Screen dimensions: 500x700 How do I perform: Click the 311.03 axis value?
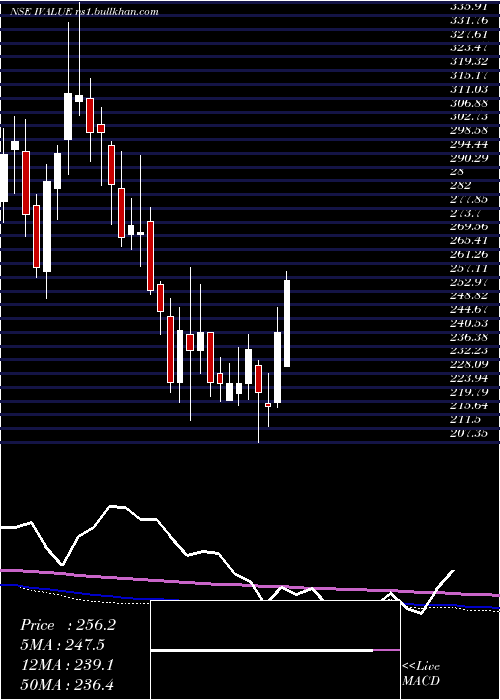pos(470,88)
